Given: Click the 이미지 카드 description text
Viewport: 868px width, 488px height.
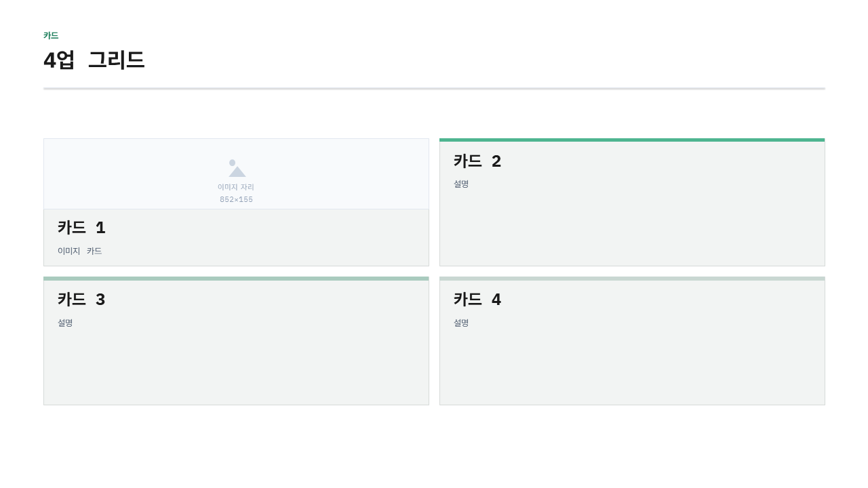Looking at the screenshot, I should point(80,251).
